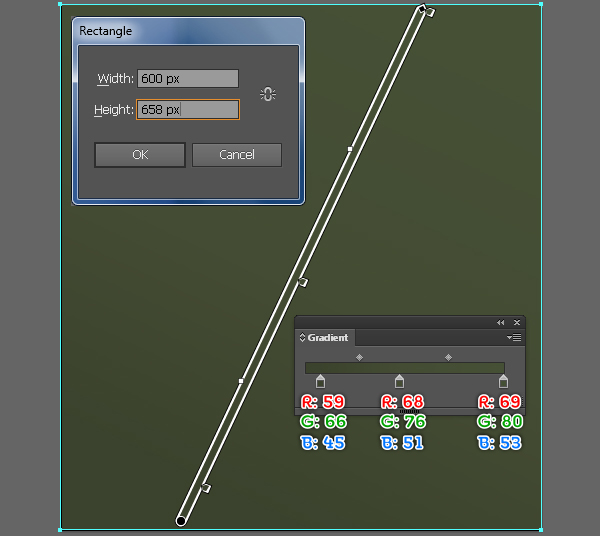Cancel the Rectangle dialog
Image resolution: width=600 pixels, height=536 pixels.
pyautogui.click(x=237, y=155)
